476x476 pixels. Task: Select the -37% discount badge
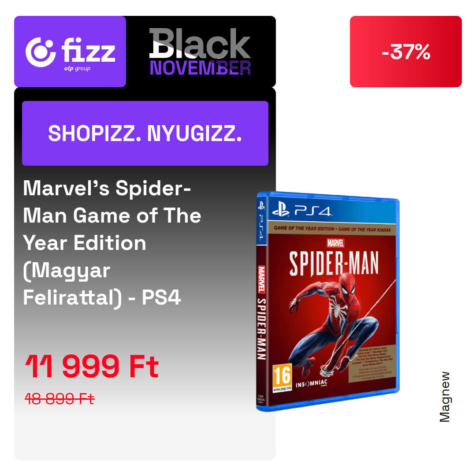[405, 52]
